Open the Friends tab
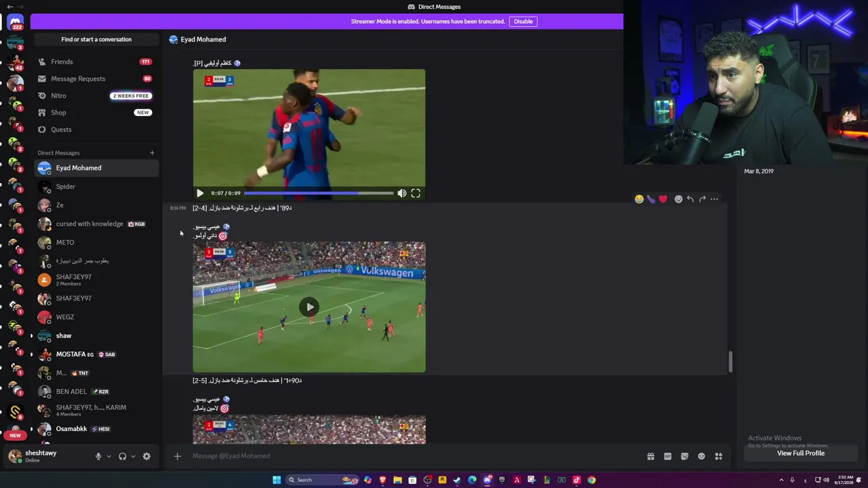The width and height of the screenshot is (868, 488). (x=95, y=62)
